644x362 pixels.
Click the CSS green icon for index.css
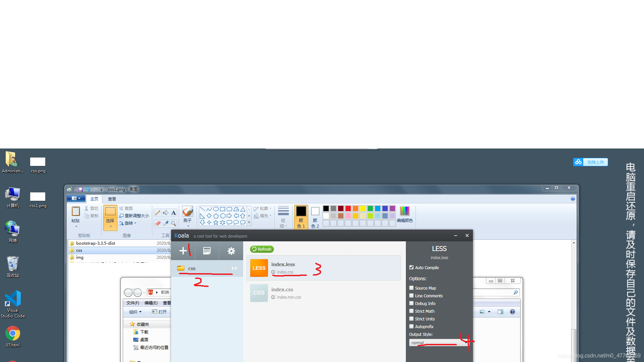pos(258,293)
